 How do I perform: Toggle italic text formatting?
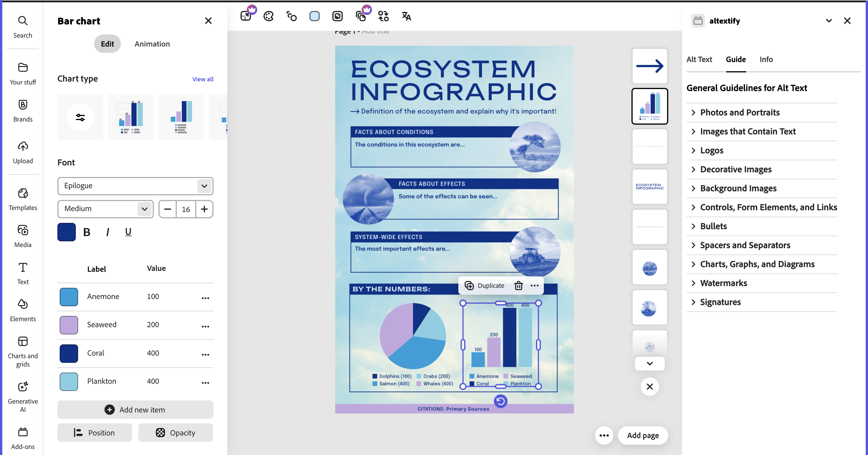click(x=107, y=232)
